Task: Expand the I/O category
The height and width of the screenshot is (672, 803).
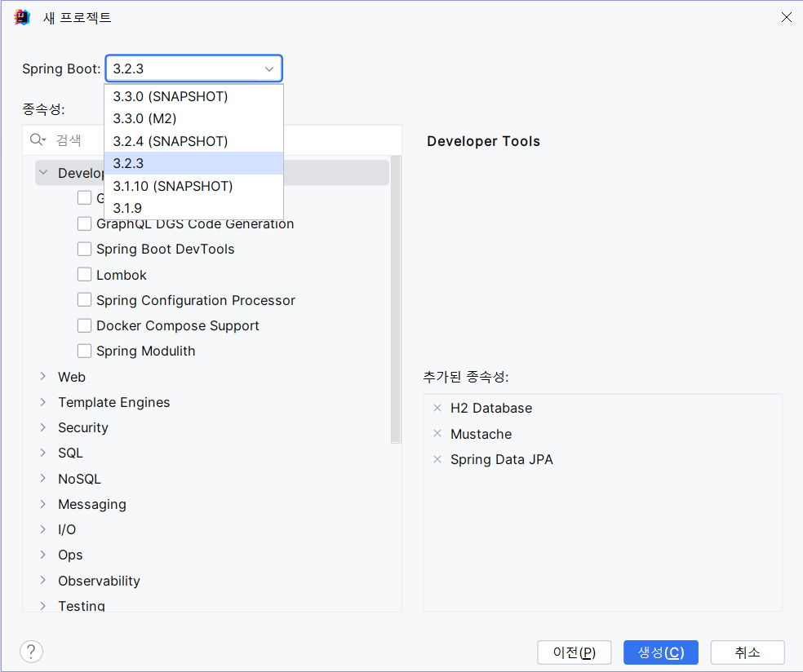Action: click(x=43, y=529)
